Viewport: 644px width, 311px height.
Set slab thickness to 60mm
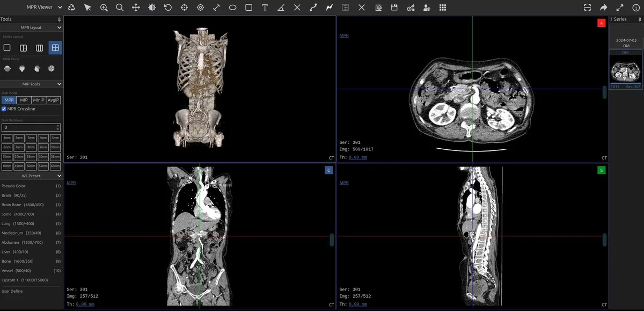point(55,167)
